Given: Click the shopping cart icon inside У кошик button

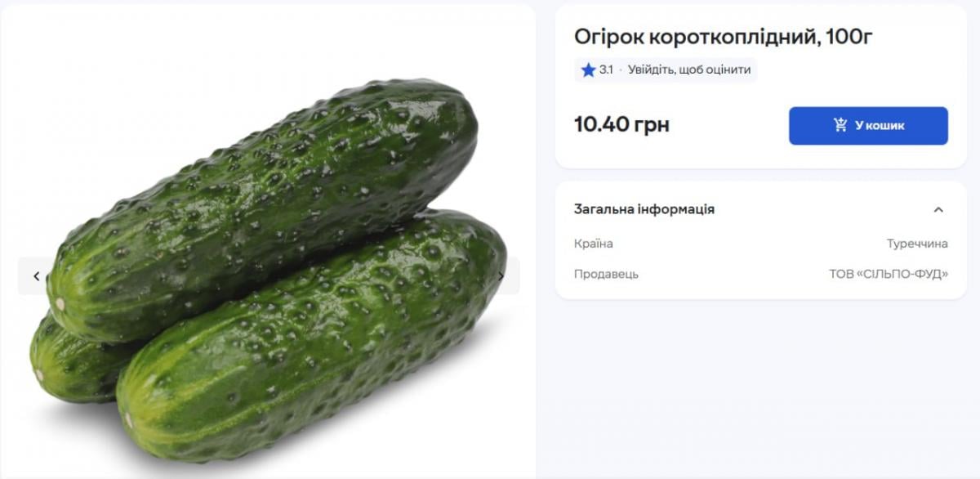Looking at the screenshot, I should pyautogui.click(x=840, y=125).
